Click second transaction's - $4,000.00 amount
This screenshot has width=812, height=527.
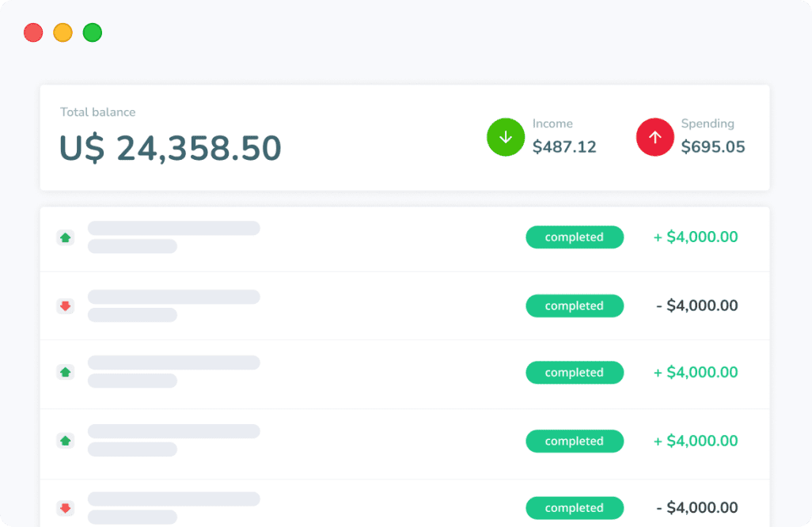pos(696,306)
